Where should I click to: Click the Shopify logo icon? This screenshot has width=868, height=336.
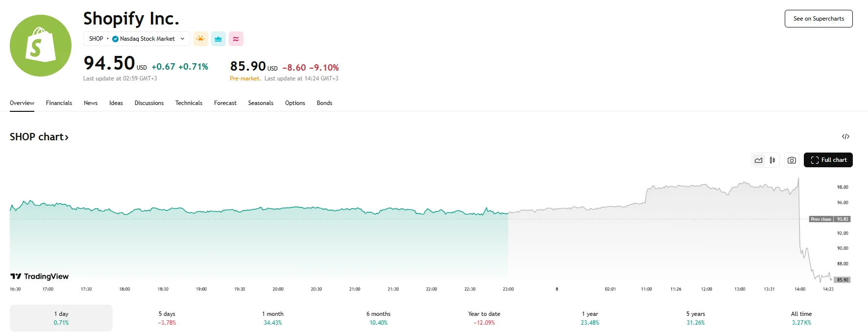[41, 46]
